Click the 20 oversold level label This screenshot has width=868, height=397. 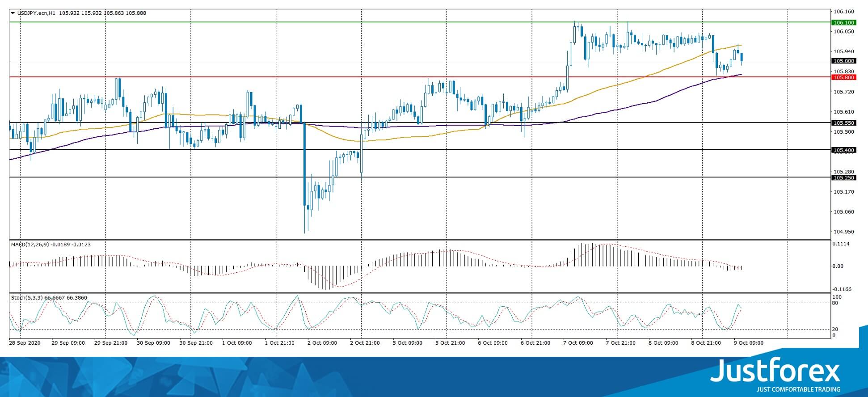click(x=836, y=329)
